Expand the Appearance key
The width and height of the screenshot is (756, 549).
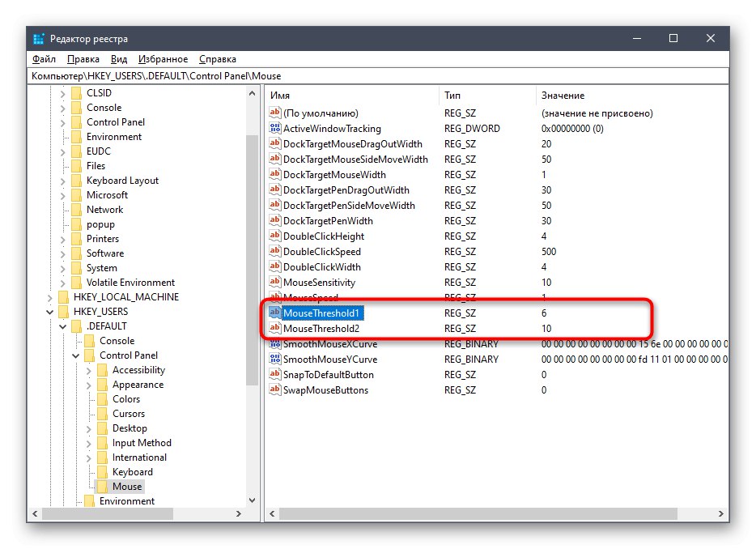(x=89, y=385)
